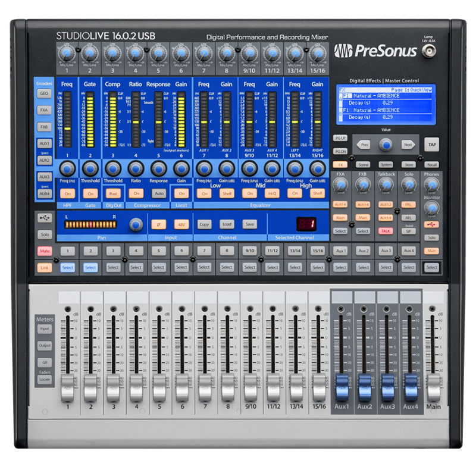Click the Prev arrow button

(364, 145)
